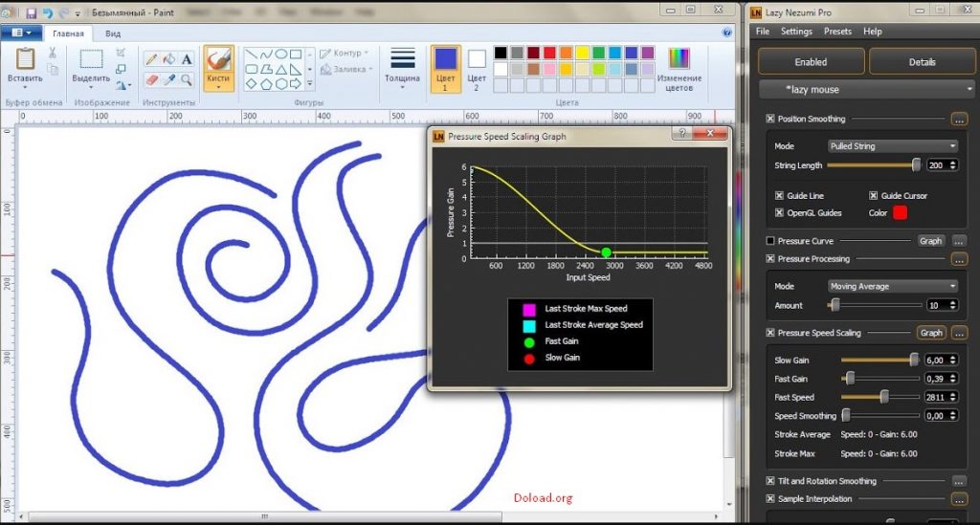Click the Details button
Image resolution: width=980 pixels, height=525 pixels.
(922, 62)
